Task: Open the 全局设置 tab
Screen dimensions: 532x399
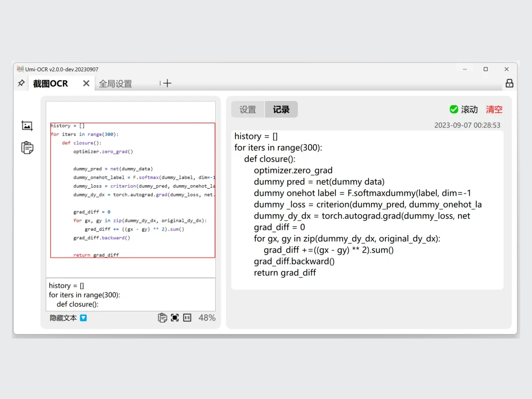Action: pyautogui.click(x=115, y=83)
